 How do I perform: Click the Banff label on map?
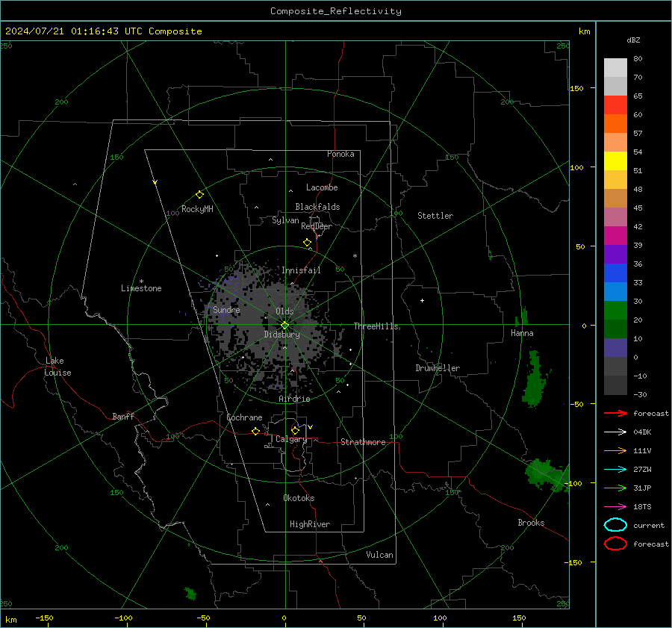pyautogui.click(x=123, y=417)
